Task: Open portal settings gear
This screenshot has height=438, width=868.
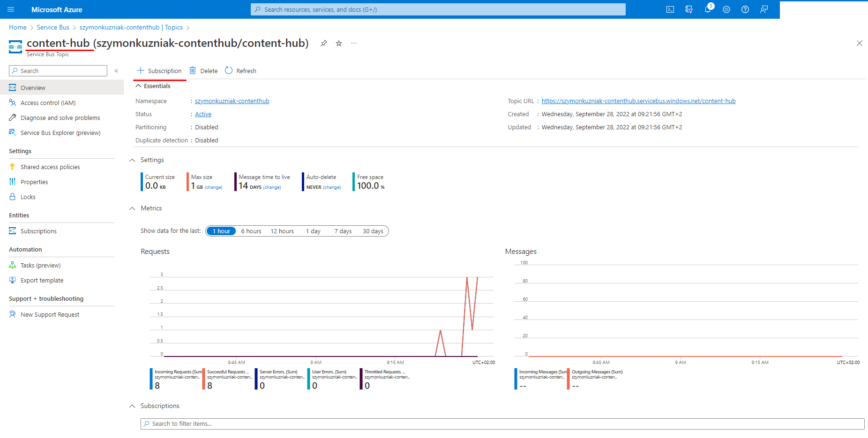Action: pos(726,9)
